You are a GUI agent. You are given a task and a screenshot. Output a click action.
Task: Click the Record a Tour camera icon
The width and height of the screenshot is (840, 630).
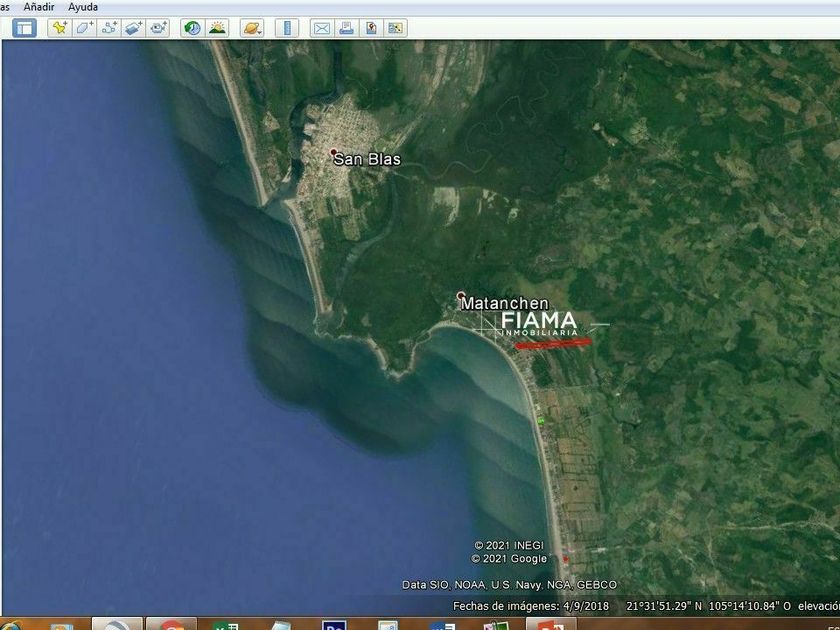click(x=158, y=28)
